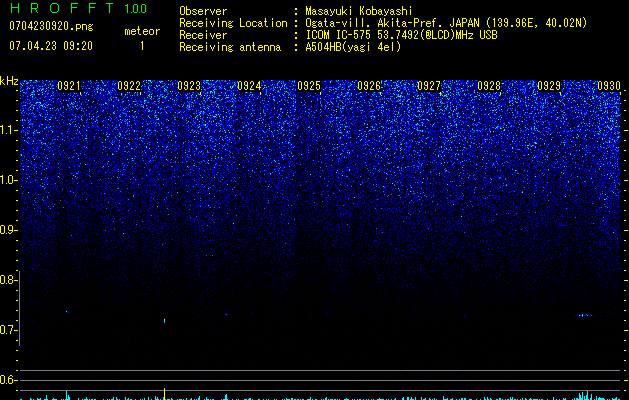Click the 0928 time marker

click(x=489, y=86)
